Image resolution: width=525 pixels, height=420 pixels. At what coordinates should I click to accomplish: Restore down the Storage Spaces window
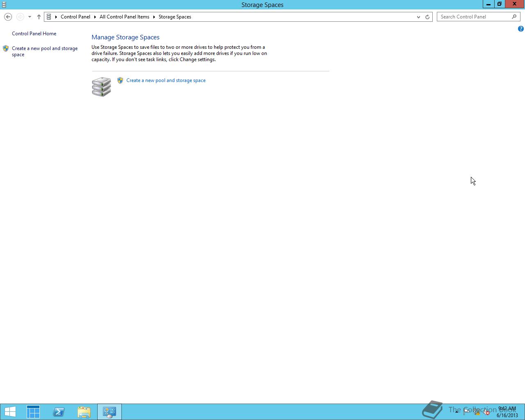pos(499,4)
